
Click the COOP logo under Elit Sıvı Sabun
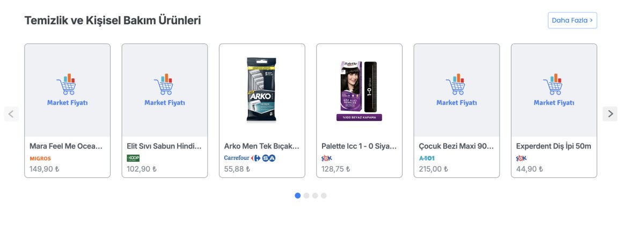point(133,158)
